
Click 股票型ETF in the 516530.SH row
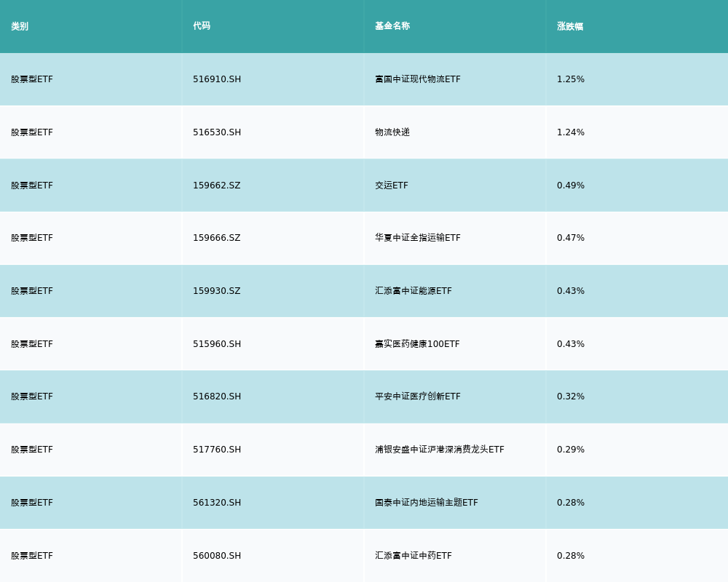click(x=32, y=132)
